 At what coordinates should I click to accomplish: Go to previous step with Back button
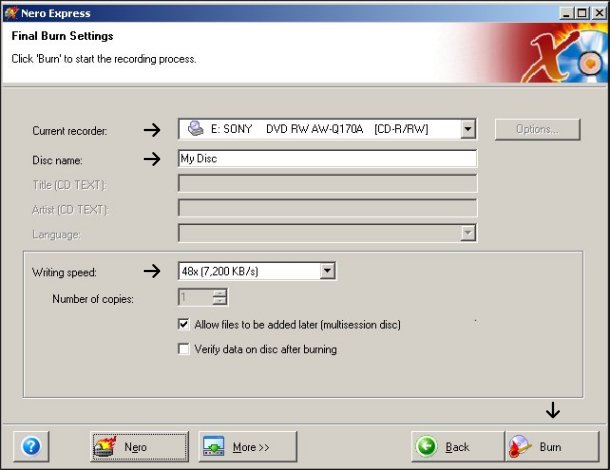click(x=458, y=446)
